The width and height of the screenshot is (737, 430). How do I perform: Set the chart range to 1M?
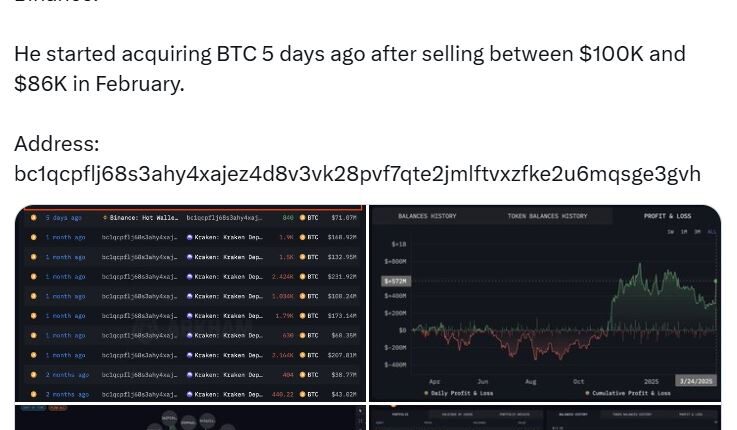684,232
